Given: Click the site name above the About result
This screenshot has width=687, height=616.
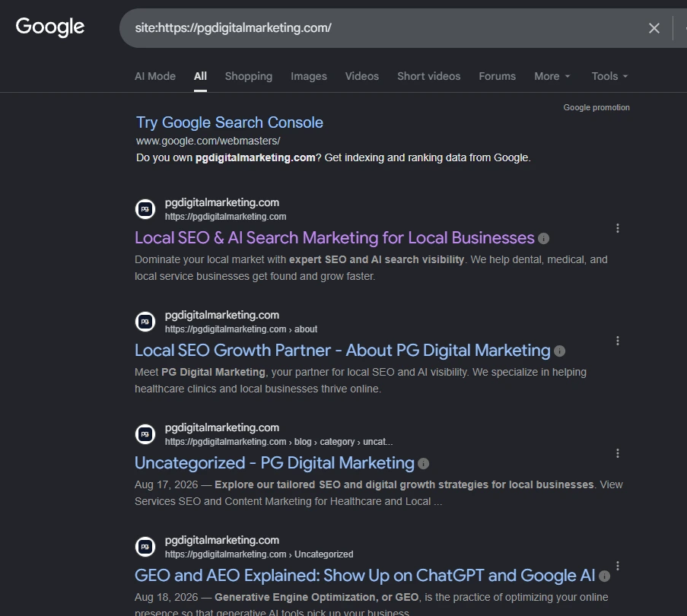Looking at the screenshot, I should click(x=221, y=315).
